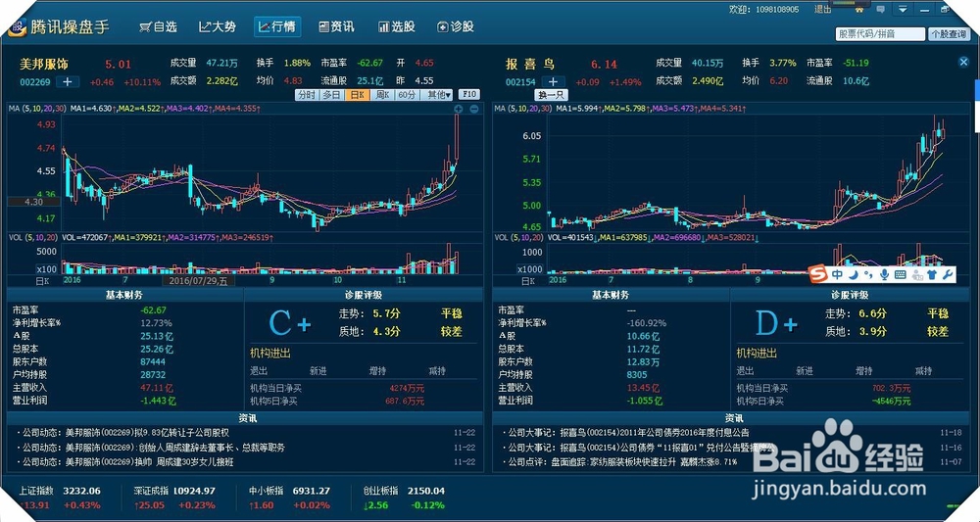This screenshot has width=980, height=522.
Task: Focus the 股票代码/拼音 search field
Action: pos(880,33)
